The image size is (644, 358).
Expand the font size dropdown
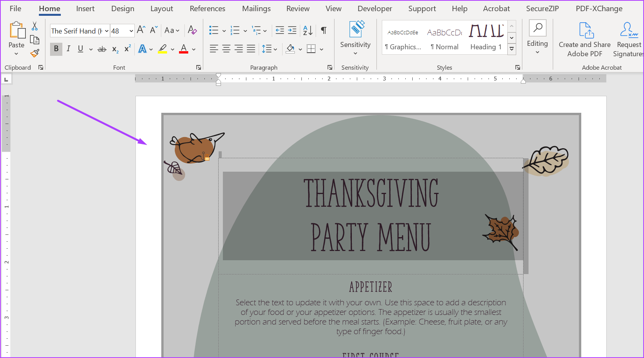click(130, 31)
